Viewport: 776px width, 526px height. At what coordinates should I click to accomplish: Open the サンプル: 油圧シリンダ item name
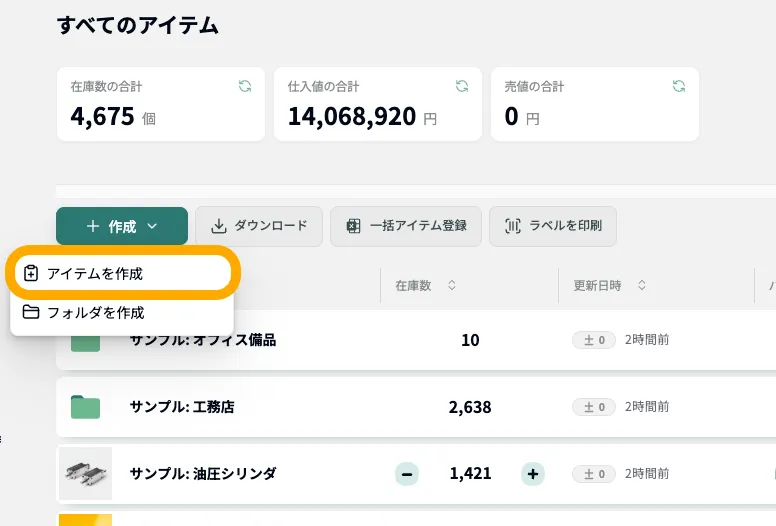click(x=203, y=474)
